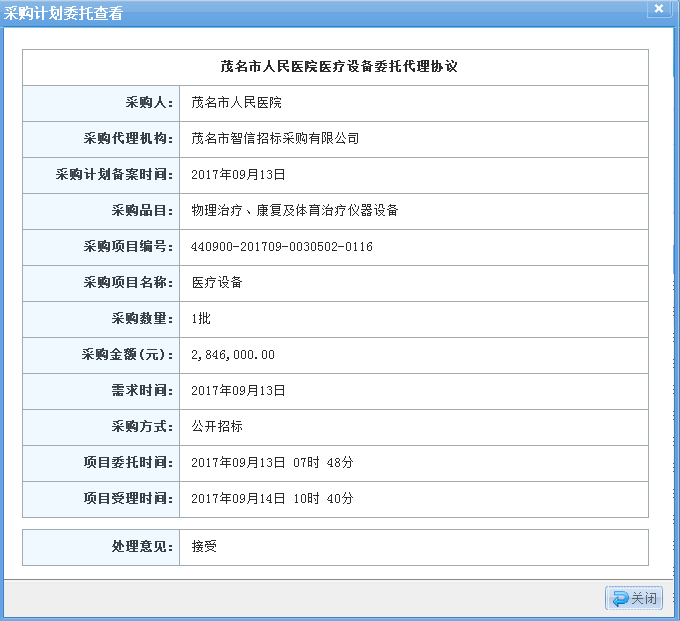This screenshot has height=621, width=680.
Task: Select the purchaser value 茂名市人民医院
Action: (236, 103)
